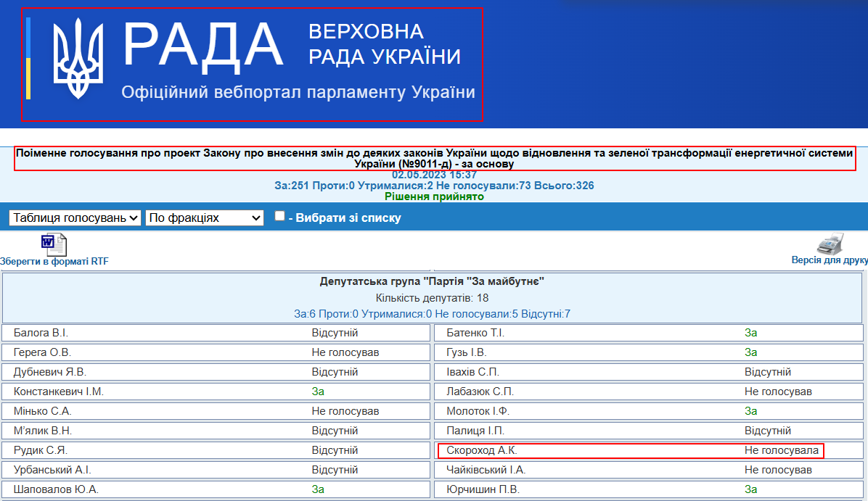Select deputy 'Шаповалов Ю.А.' name
This screenshot has height=501, width=868.
click(x=56, y=489)
